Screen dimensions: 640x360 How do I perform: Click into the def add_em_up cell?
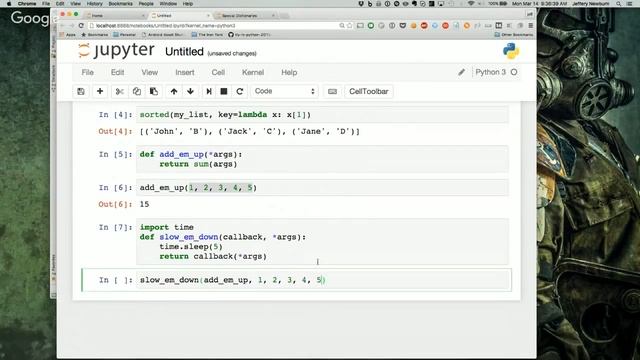(x=322, y=159)
